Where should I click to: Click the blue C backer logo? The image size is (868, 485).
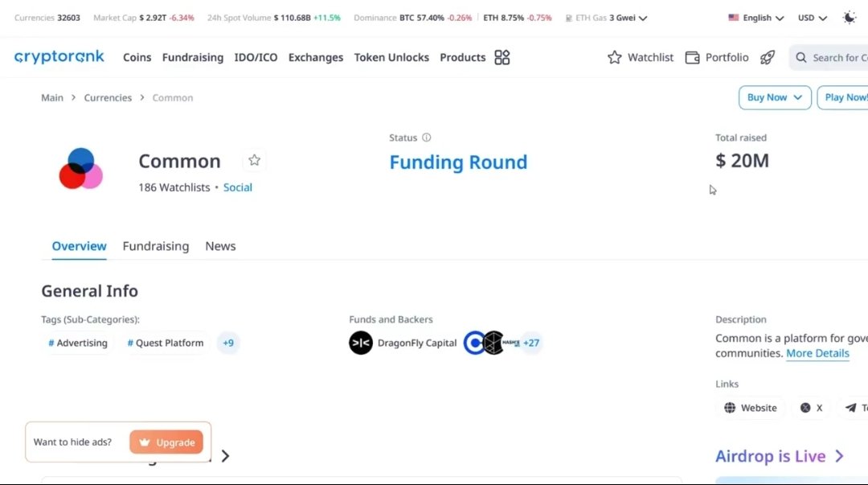pos(474,343)
